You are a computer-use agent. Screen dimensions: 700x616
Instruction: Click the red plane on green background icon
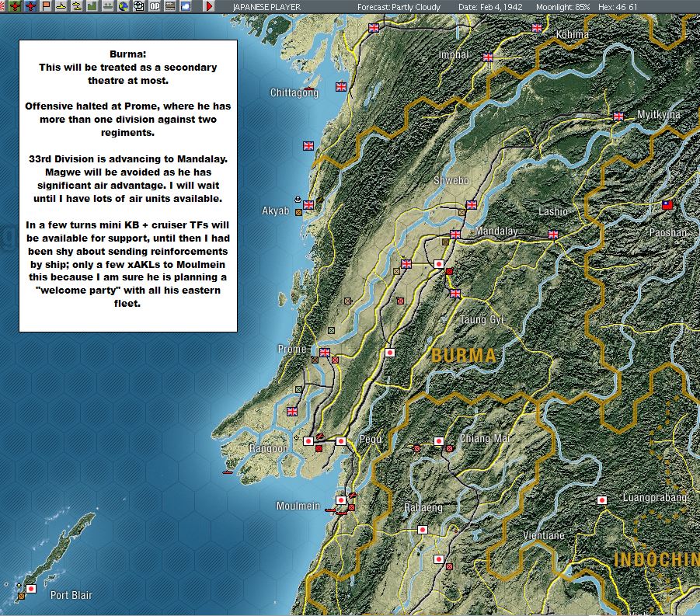tap(16, 6)
